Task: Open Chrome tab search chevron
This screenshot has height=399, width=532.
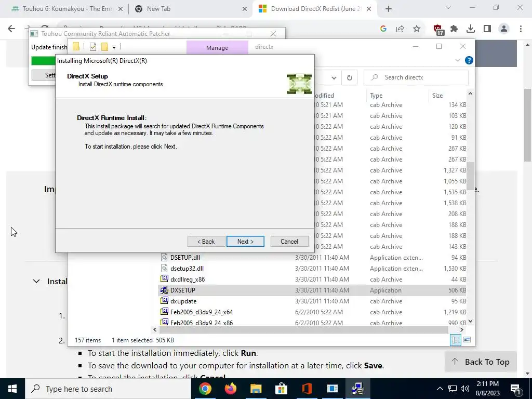Action: 448,7
